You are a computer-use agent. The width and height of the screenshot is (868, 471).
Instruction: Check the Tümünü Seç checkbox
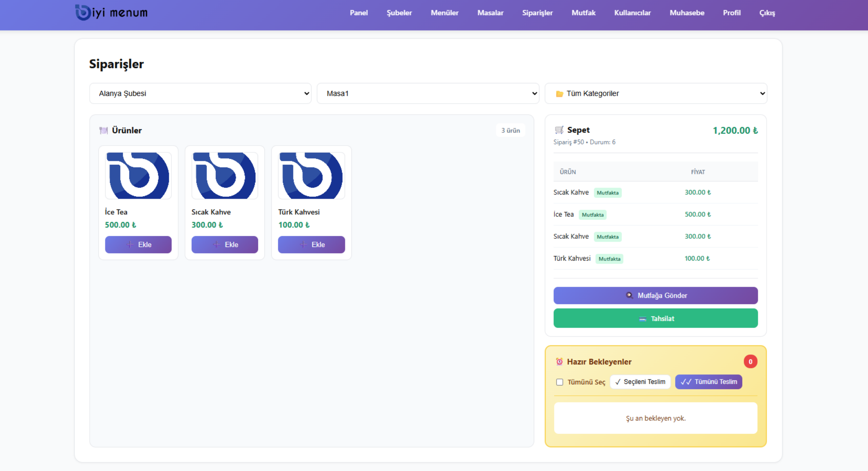pos(559,382)
